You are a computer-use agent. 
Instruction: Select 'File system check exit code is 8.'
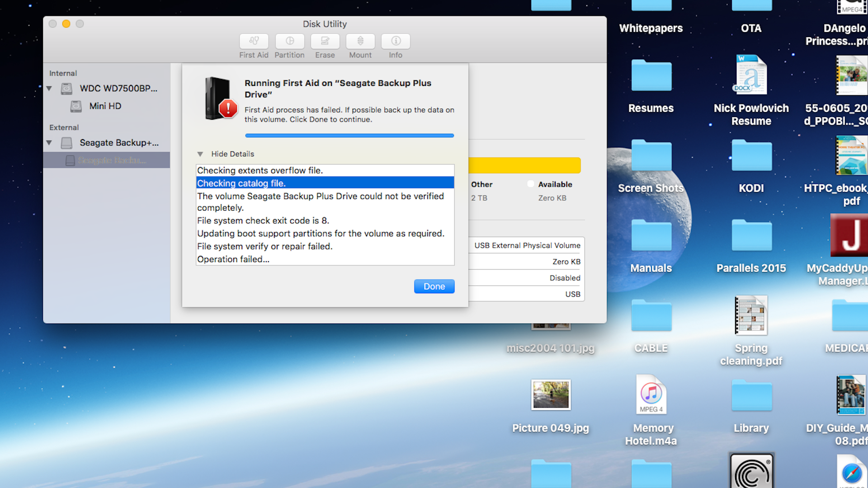click(x=325, y=221)
